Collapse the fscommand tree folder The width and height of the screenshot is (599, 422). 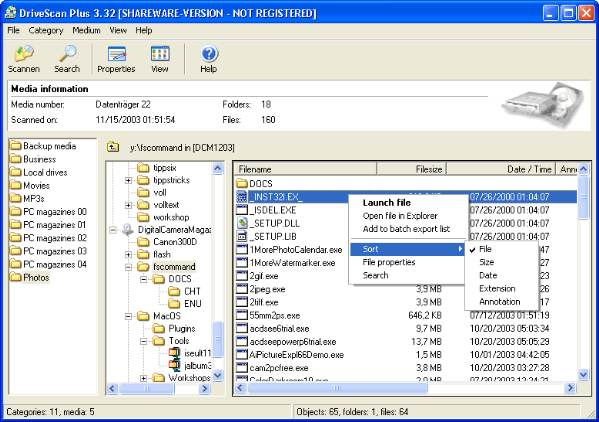click(128, 267)
